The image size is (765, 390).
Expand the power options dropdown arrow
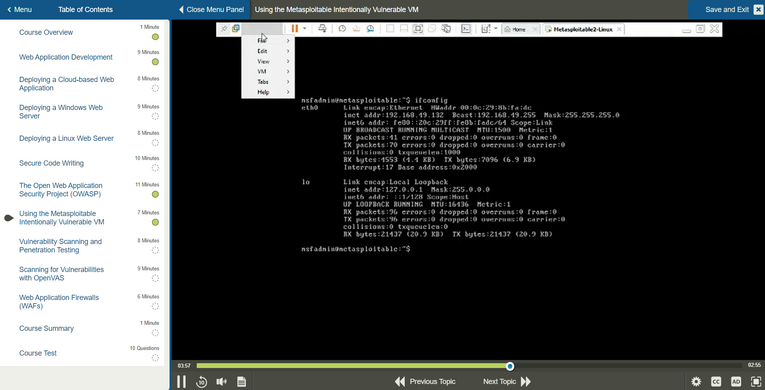point(304,29)
